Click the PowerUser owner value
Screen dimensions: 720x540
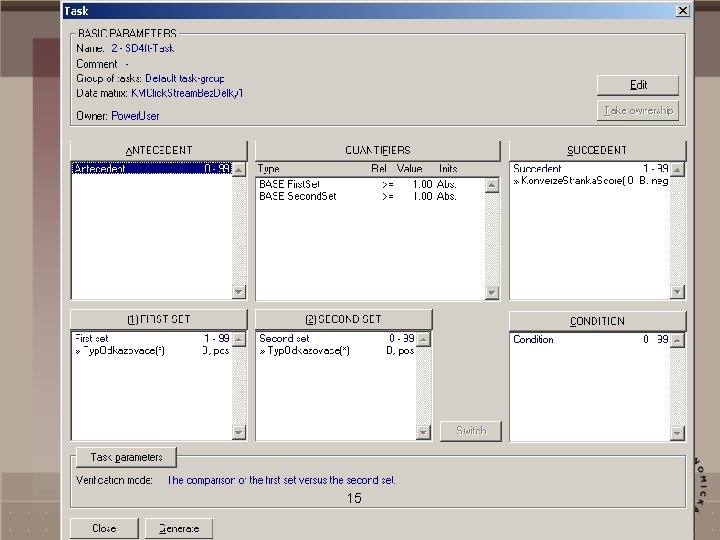[x=135, y=116]
